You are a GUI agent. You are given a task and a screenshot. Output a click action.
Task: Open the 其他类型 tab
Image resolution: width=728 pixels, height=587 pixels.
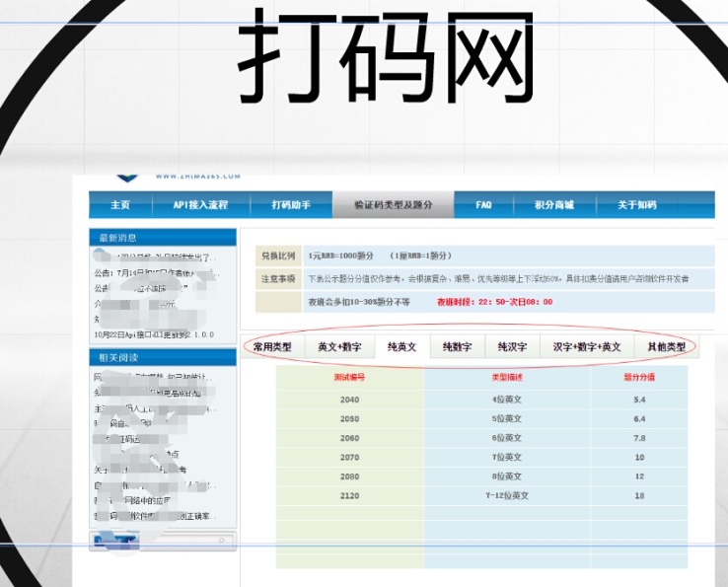[x=666, y=347]
